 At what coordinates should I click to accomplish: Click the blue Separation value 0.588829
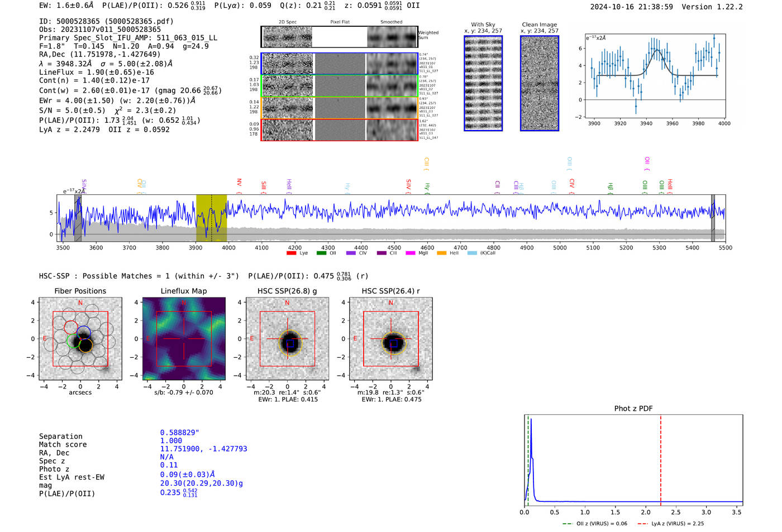[179, 433]
